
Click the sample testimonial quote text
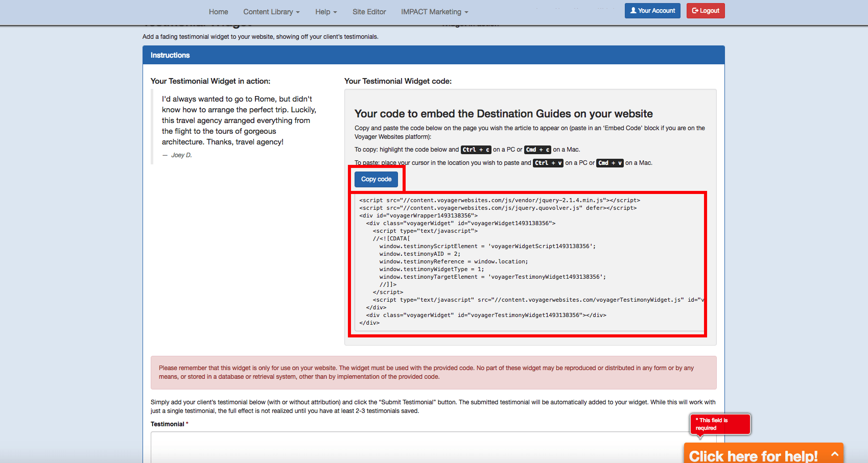[239, 120]
